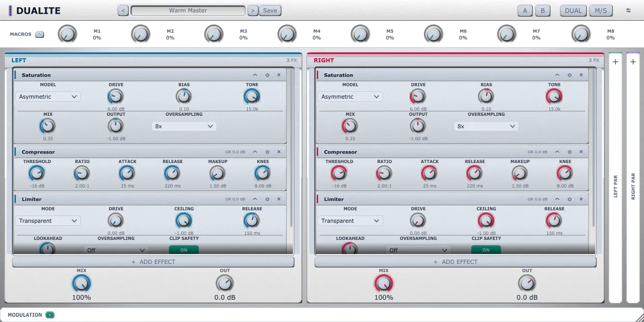Expand the Modulation panel

click(x=50, y=315)
